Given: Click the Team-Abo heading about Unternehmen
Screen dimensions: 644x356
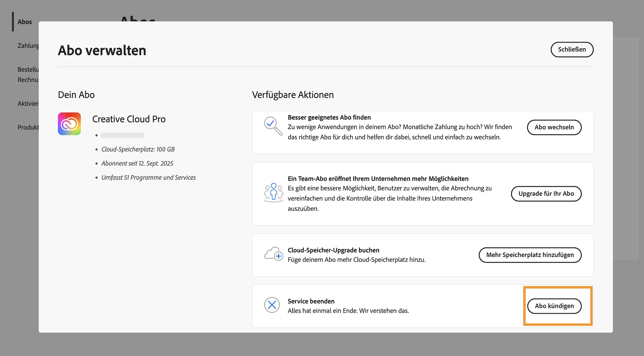Looking at the screenshot, I should [x=378, y=179].
